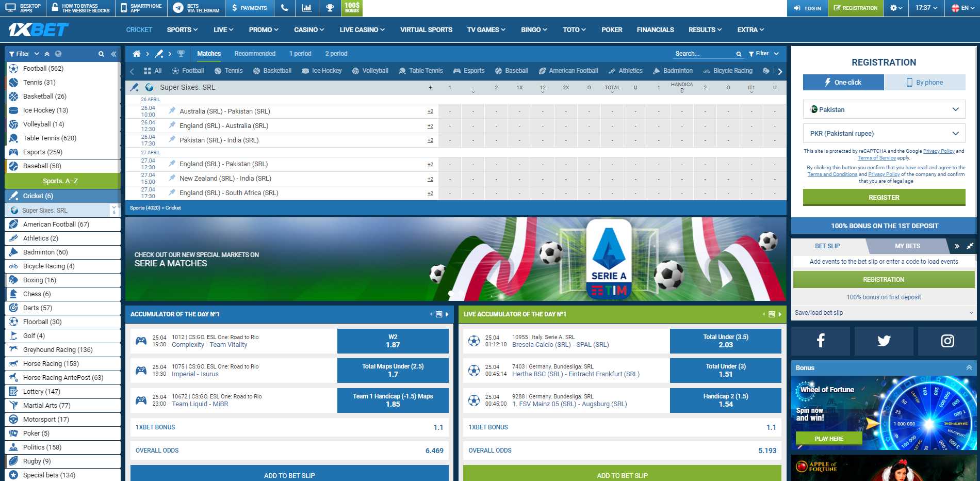Viewport: 980px width, 481px height.
Task: Click the search magnifier in the matches header
Action: 739,54
